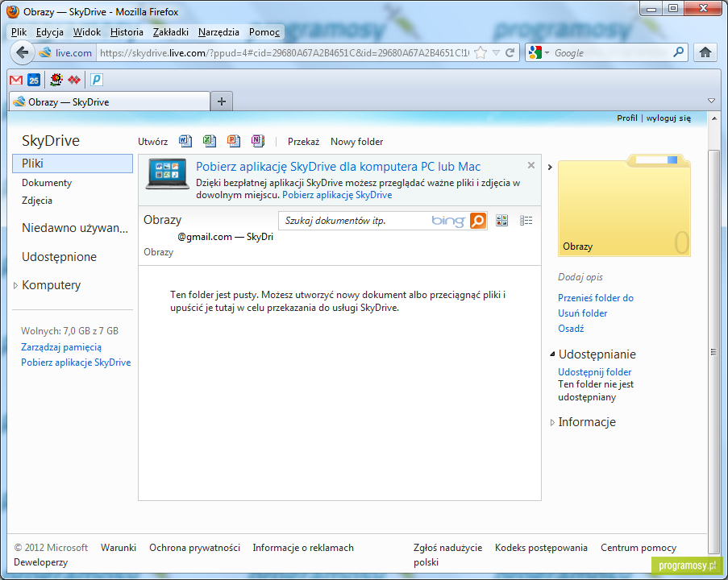Open Udostępnione in the sidebar
The width and height of the screenshot is (728, 580).
[59, 257]
